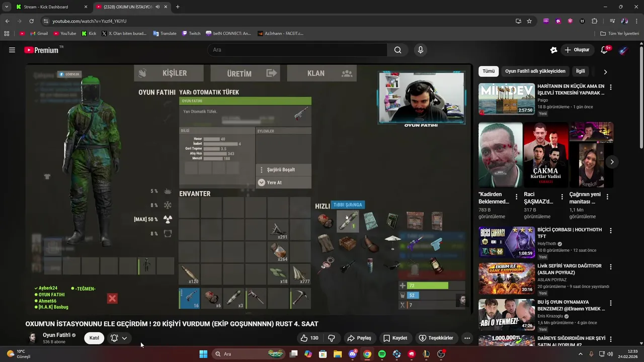
Task: Click the YouTube search magnifier button
Action: pyautogui.click(x=397, y=50)
